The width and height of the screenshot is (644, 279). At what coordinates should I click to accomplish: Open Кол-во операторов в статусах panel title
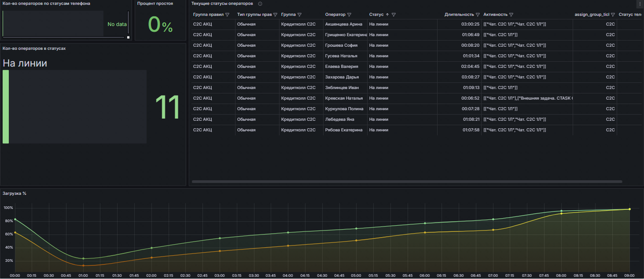tap(34, 48)
